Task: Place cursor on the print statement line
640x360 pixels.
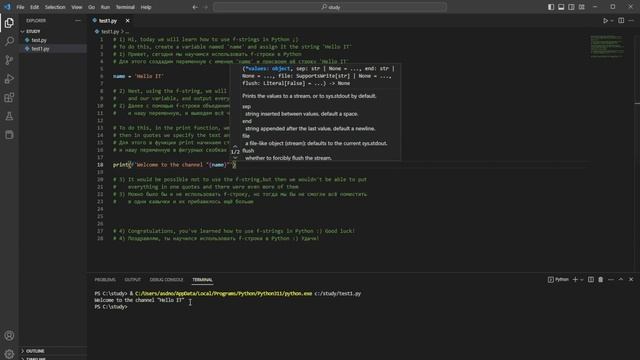Action: pyautogui.click(x=174, y=165)
